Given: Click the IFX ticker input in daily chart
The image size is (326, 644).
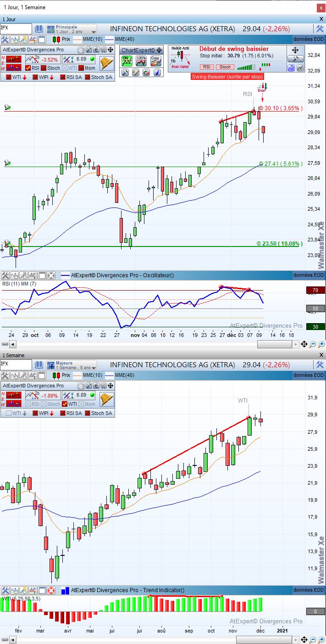Looking at the screenshot, I should (16, 28).
